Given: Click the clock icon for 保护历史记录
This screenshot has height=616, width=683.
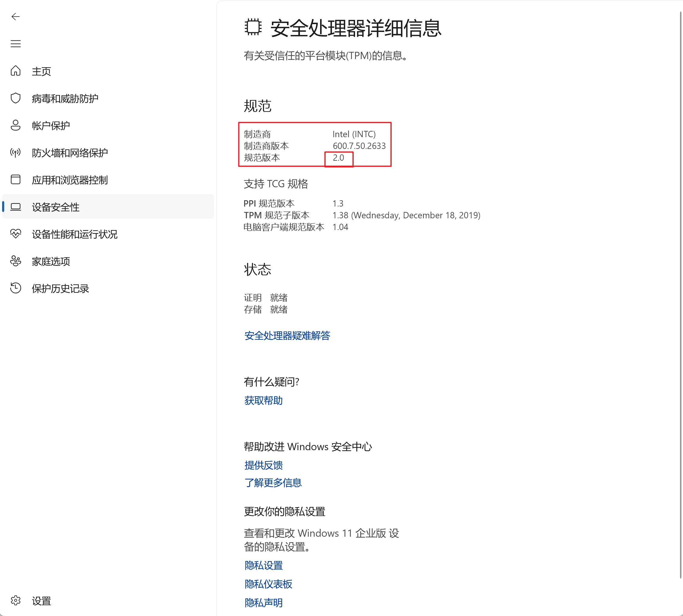Looking at the screenshot, I should pos(16,288).
